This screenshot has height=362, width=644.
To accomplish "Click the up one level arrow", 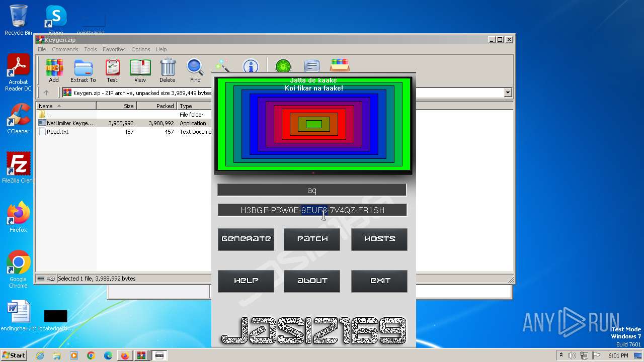I will (46, 93).
